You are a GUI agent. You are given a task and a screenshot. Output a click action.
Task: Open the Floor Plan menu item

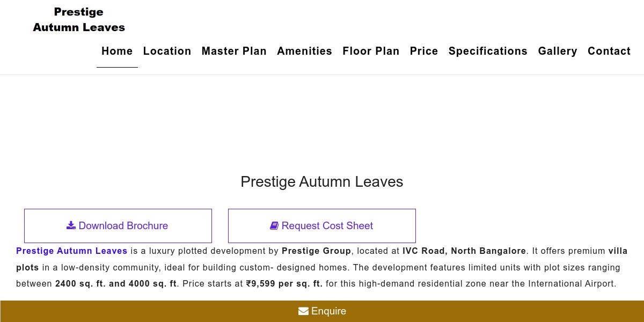[371, 51]
